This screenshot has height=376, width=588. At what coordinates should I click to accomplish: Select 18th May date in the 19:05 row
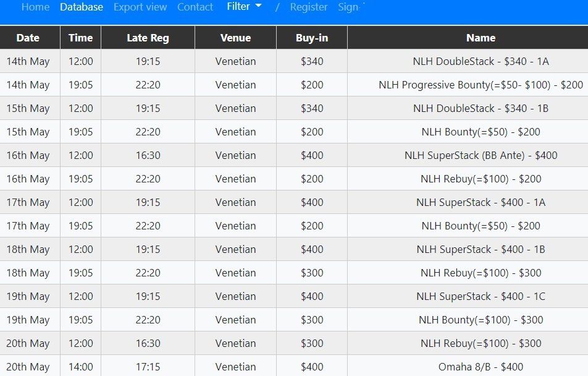[x=30, y=273]
